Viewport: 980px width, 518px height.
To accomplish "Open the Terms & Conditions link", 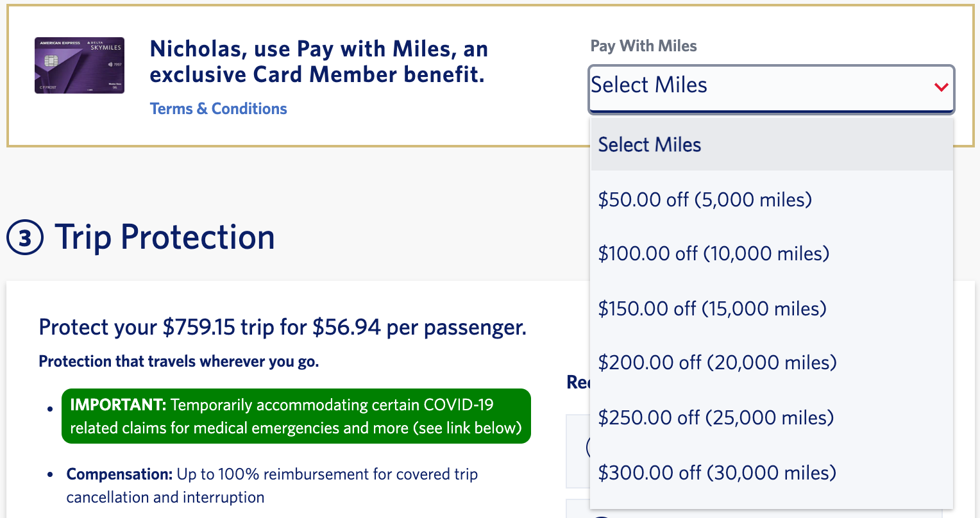I will click(218, 109).
